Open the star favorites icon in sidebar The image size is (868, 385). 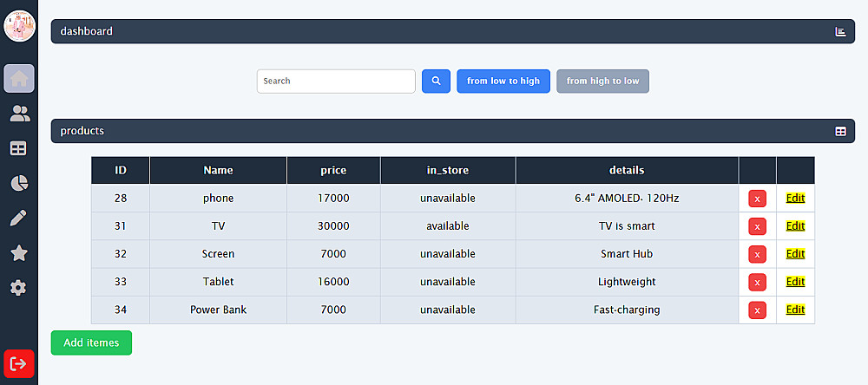click(19, 252)
